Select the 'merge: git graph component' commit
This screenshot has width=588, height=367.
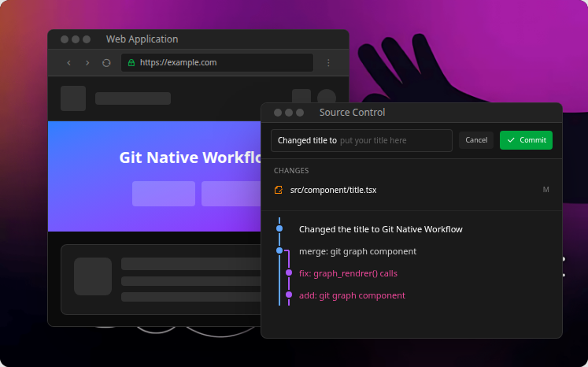357,251
